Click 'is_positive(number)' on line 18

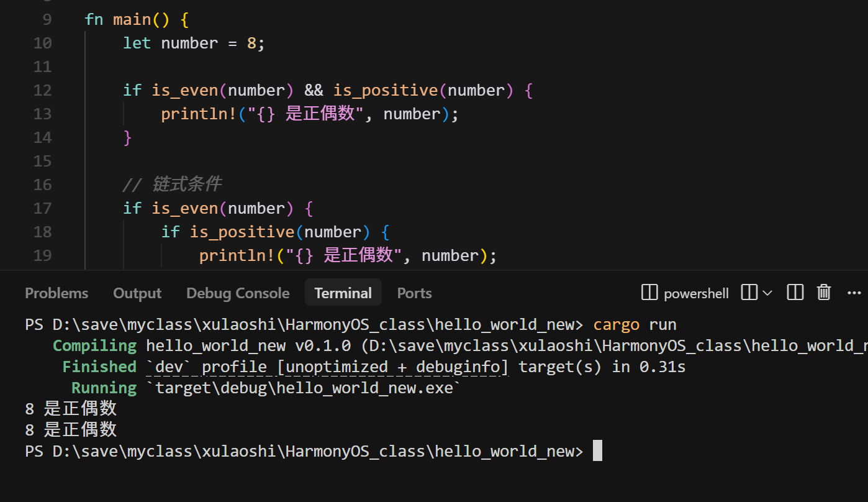(x=280, y=232)
